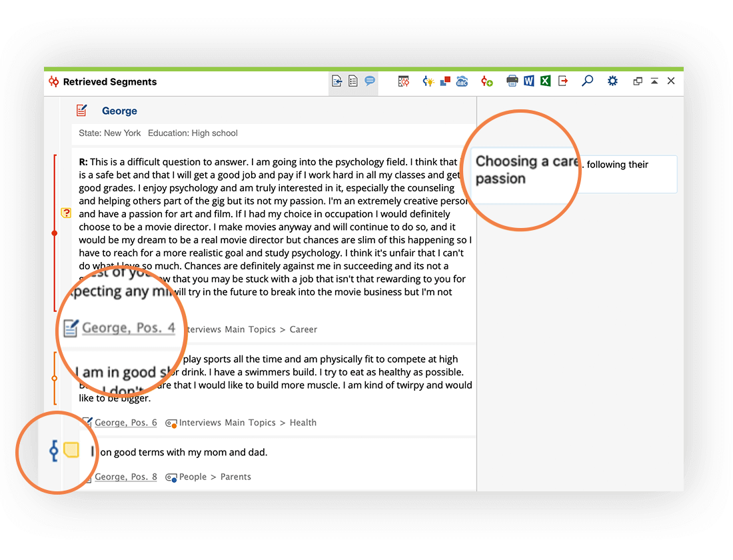Click the Retrieved Segments title icon
The image size is (733, 560).
click(54, 82)
